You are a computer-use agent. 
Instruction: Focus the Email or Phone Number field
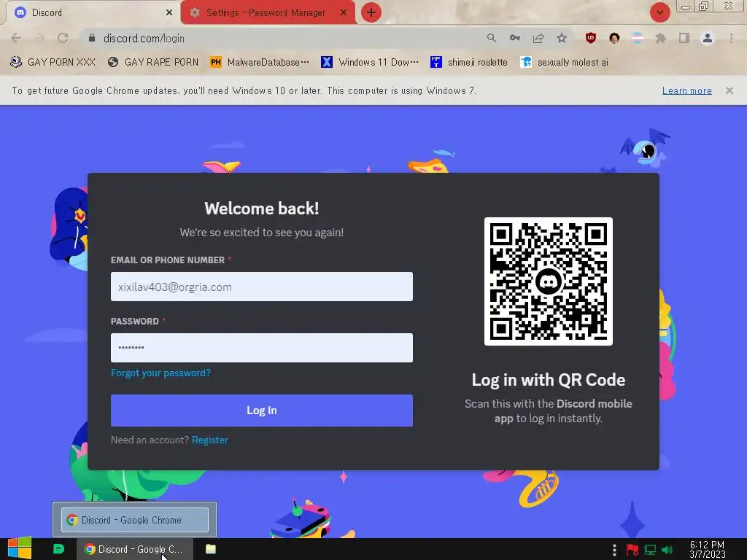(x=262, y=287)
